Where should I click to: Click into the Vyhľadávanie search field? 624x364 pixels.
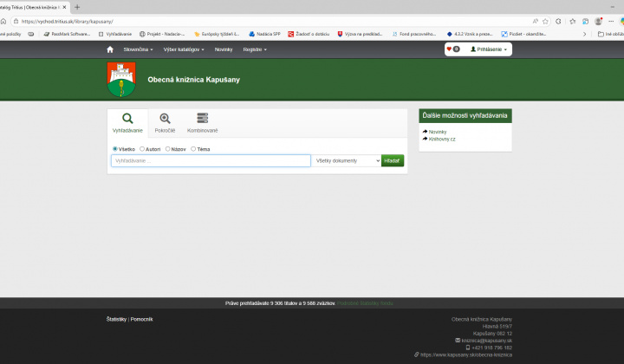tap(211, 160)
